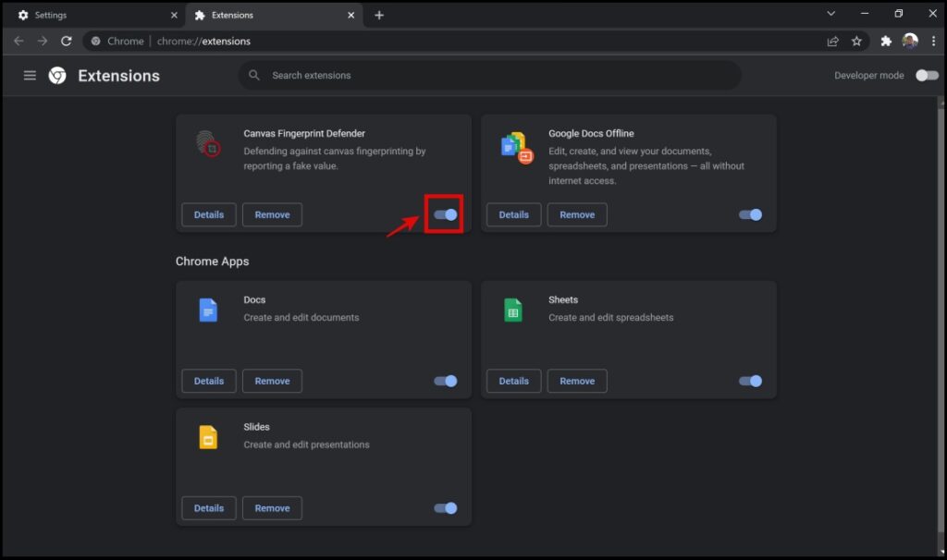Remove the Sheets app
The width and height of the screenshot is (947, 560).
tap(577, 382)
